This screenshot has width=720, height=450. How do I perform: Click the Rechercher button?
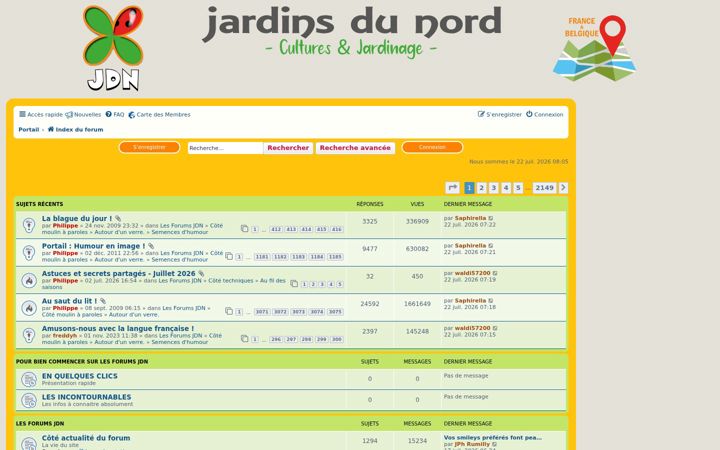(288, 148)
